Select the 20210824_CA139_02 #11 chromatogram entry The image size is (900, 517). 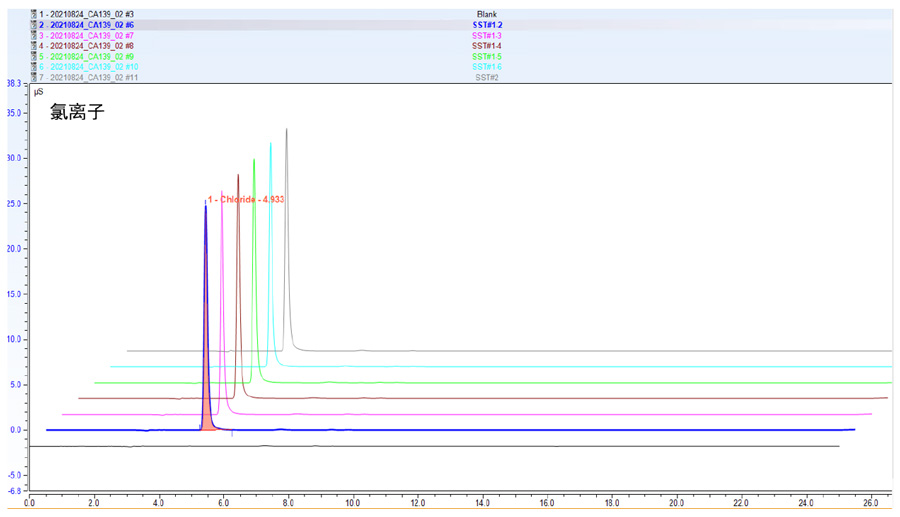(x=88, y=77)
